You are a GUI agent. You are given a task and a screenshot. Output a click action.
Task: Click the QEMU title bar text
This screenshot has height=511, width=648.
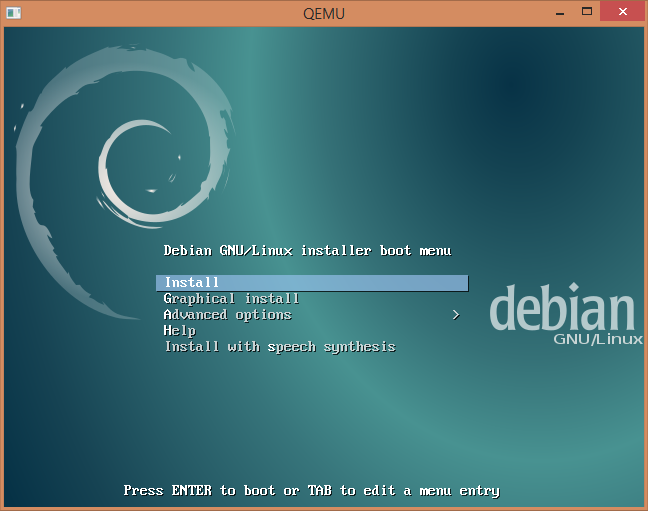[324, 14]
